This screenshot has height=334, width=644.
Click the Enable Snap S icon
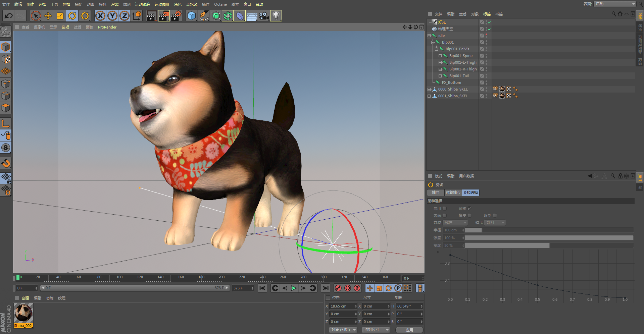[x=6, y=148]
